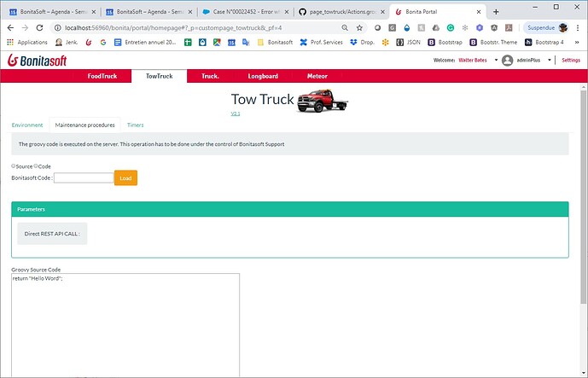Open Chrome's three-dot menu

(578, 28)
